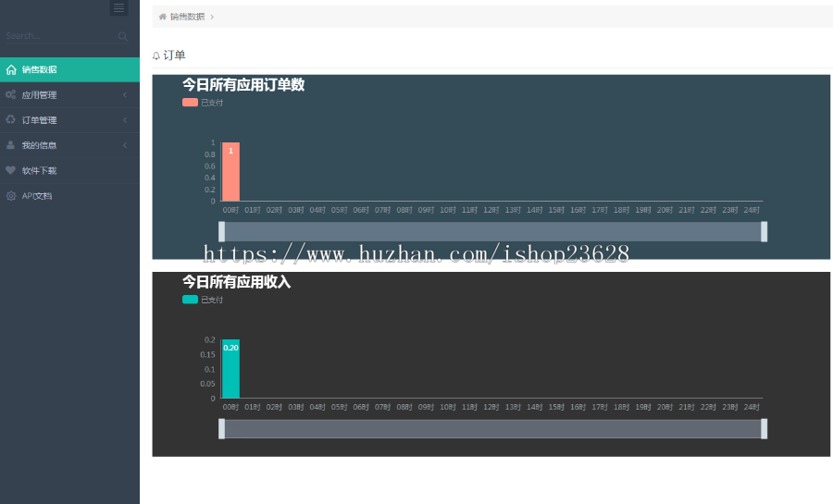
Task: Expand the 订单管理 submenu chevron
Action: click(125, 120)
